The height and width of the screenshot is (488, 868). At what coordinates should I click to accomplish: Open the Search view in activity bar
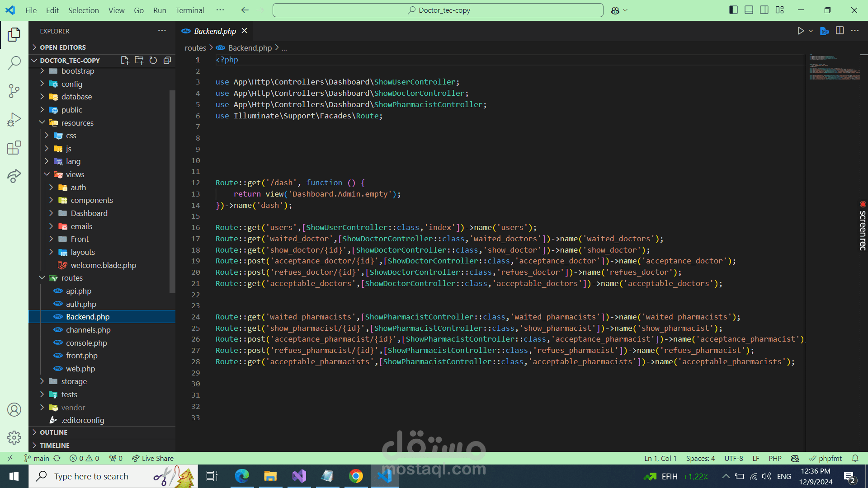pyautogui.click(x=14, y=62)
